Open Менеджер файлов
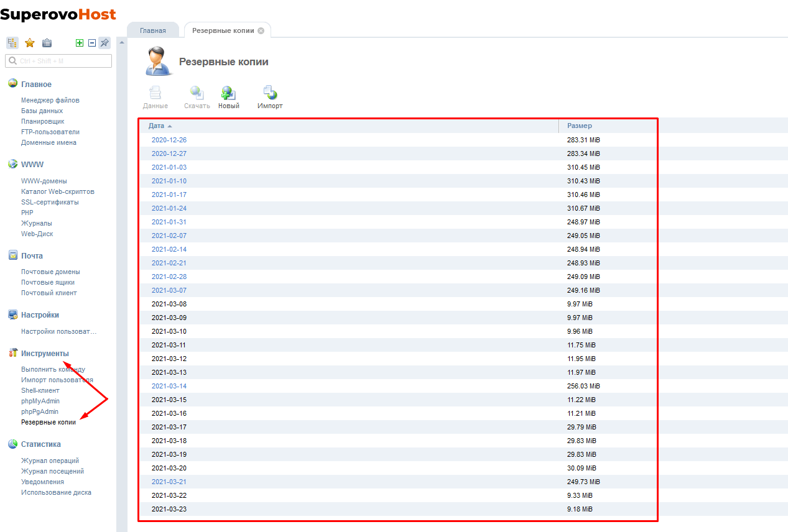The image size is (788, 532). pos(50,100)
